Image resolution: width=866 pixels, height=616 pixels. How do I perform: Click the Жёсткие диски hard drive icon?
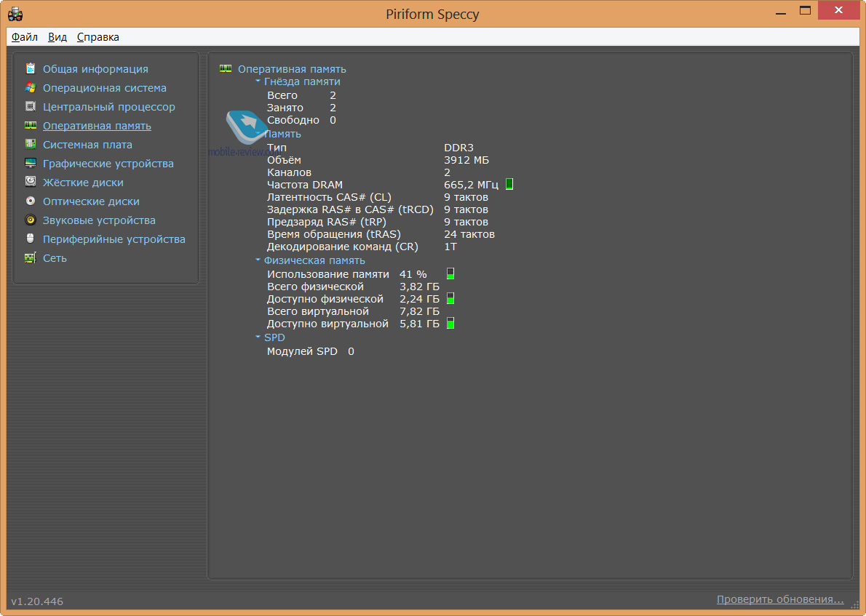(31, 182)
